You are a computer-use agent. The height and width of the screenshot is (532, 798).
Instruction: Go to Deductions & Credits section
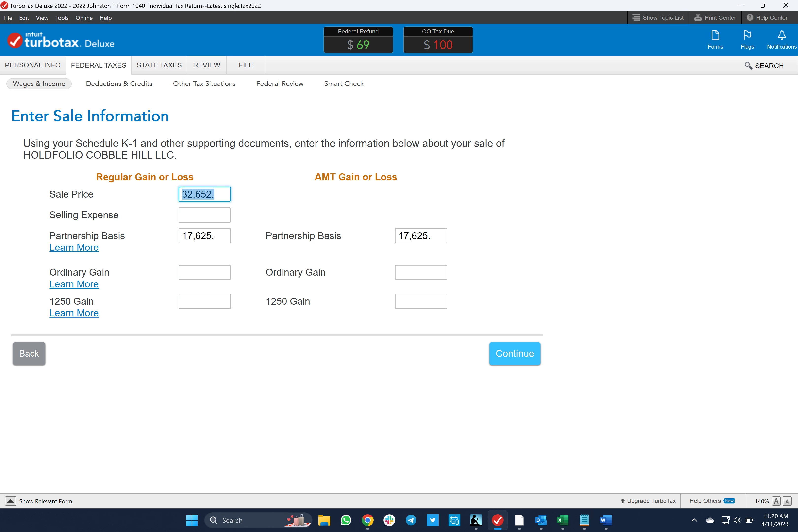tap(119, 84)
